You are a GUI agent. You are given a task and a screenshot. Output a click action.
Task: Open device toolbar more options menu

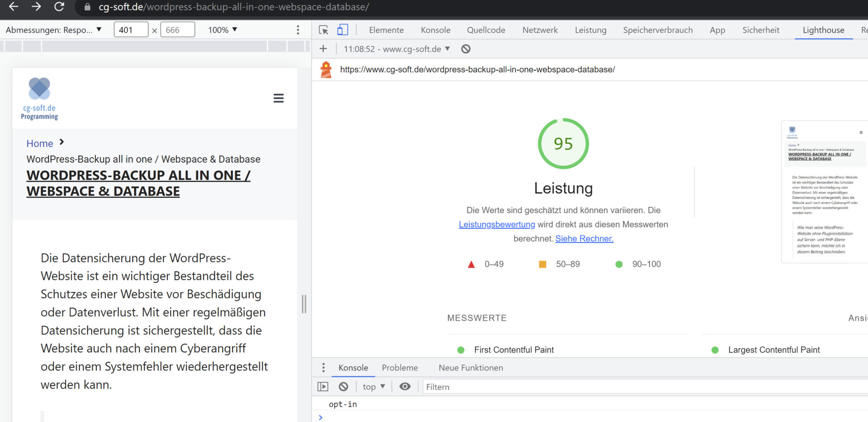pos(298,30)
